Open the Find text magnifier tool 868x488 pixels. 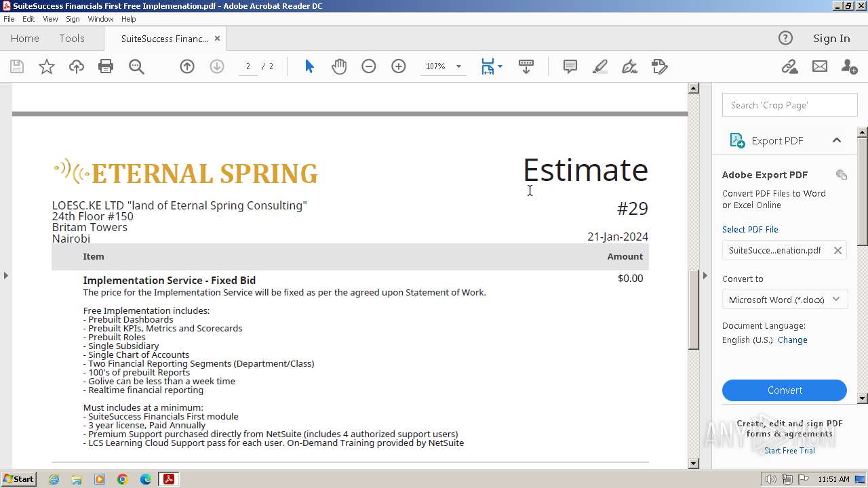(x=136, y=66)
